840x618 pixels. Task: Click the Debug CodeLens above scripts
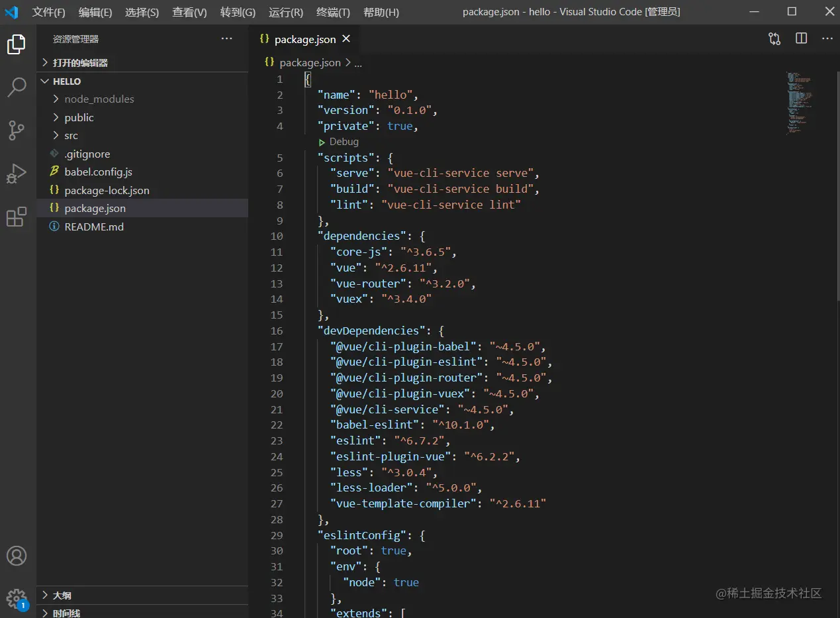pos(338,142)
